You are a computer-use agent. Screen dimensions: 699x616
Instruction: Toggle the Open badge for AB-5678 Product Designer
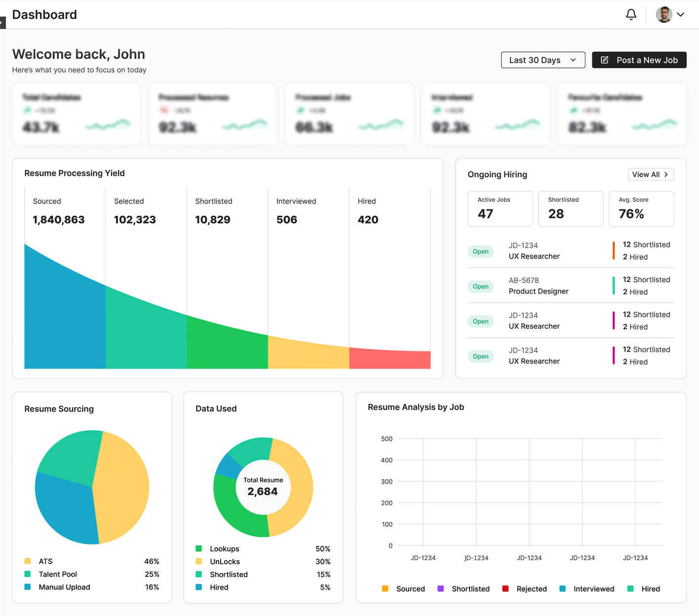click(x=480, y=286)
